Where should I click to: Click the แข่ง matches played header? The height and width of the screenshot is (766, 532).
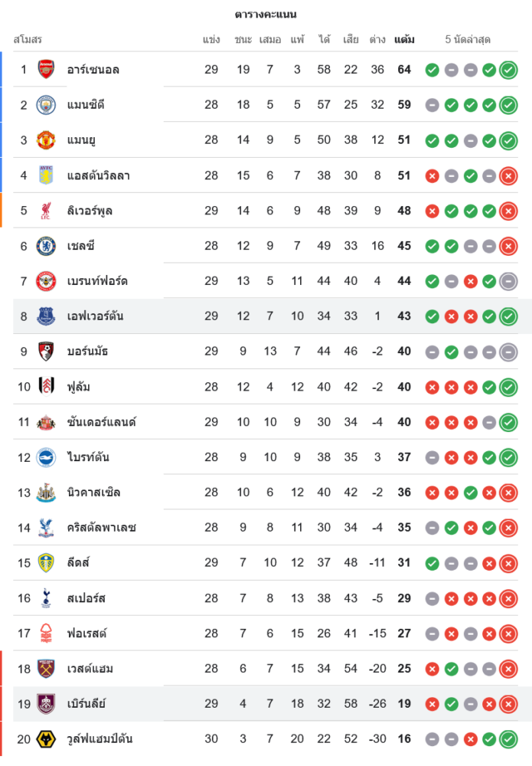tap(211, 39)
